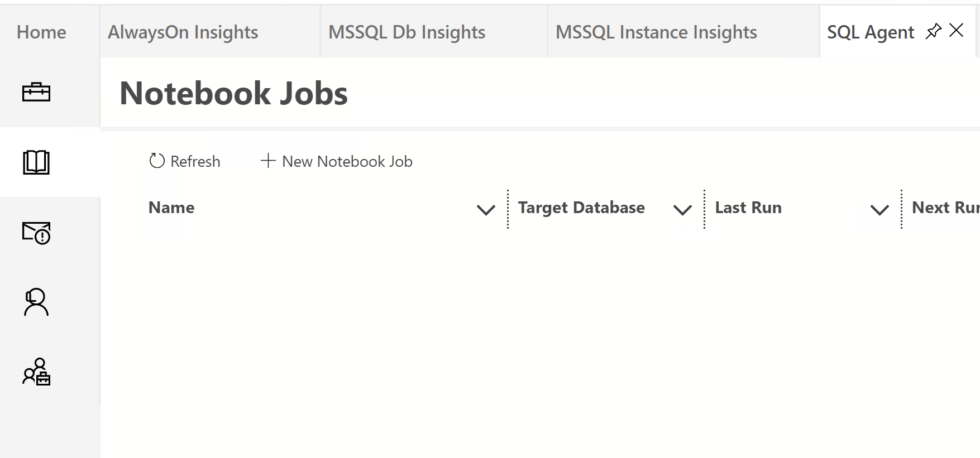
Task: Open the Alerts envelope icon in sidebar
Action: click(x=36, y=233)
